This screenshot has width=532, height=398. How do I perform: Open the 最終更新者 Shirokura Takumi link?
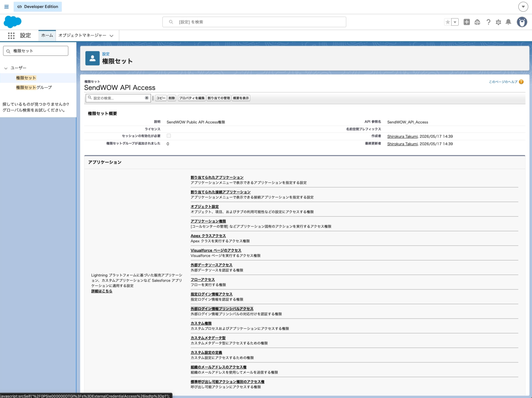click(x=402, y=144)
